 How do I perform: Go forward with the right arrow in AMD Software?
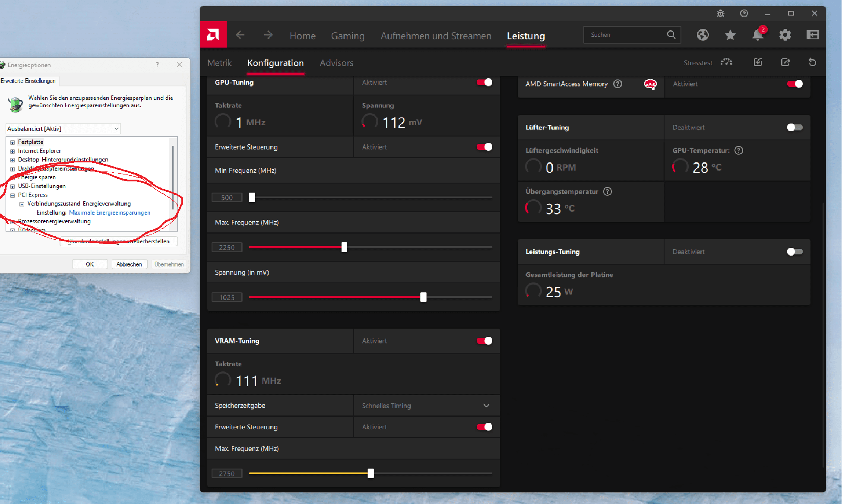(x=268, y=35)
